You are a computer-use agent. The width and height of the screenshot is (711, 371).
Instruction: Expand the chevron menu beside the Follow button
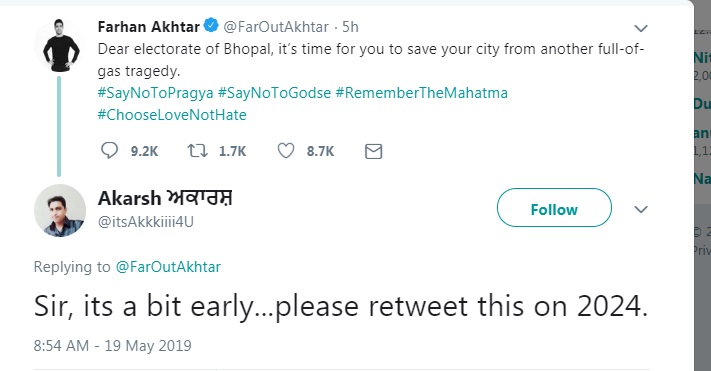(641, 209)
